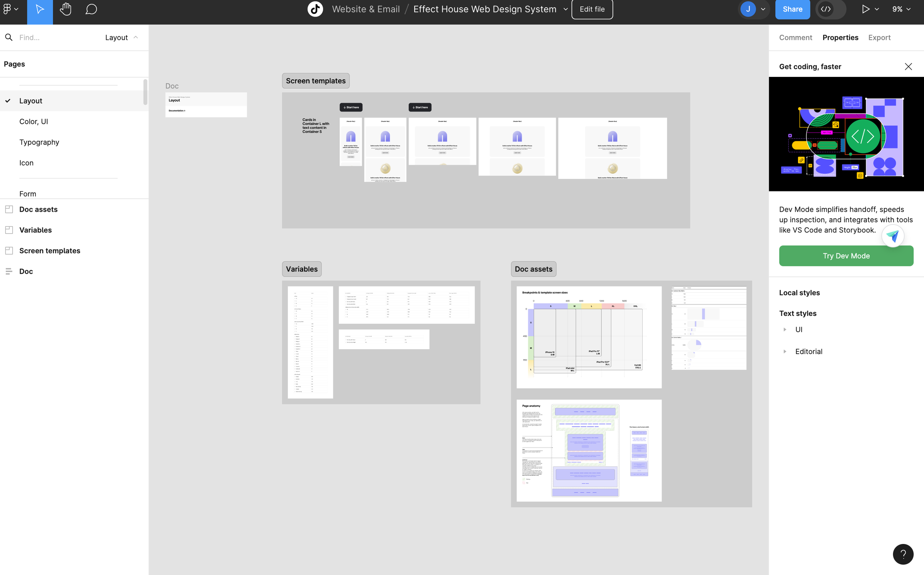Select the Hand tool
Image resolution: width=924 pixels, height=575 pixels.
(65, 9)
